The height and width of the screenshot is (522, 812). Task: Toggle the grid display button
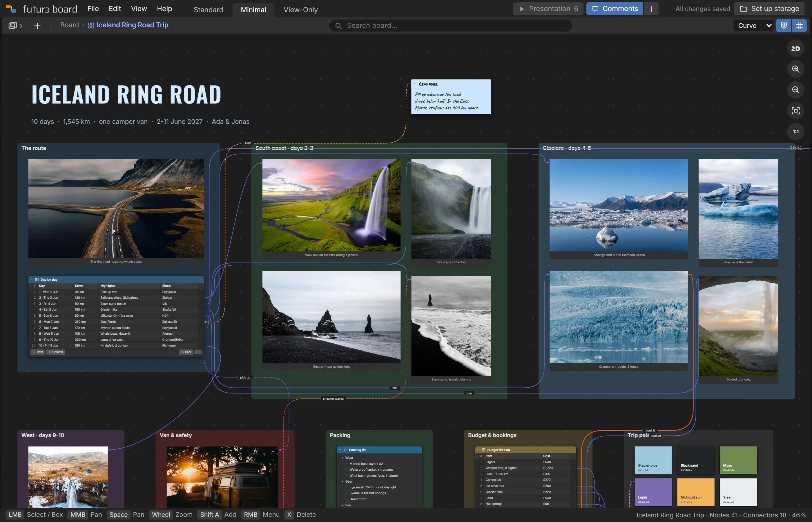[x=799, y=26]
